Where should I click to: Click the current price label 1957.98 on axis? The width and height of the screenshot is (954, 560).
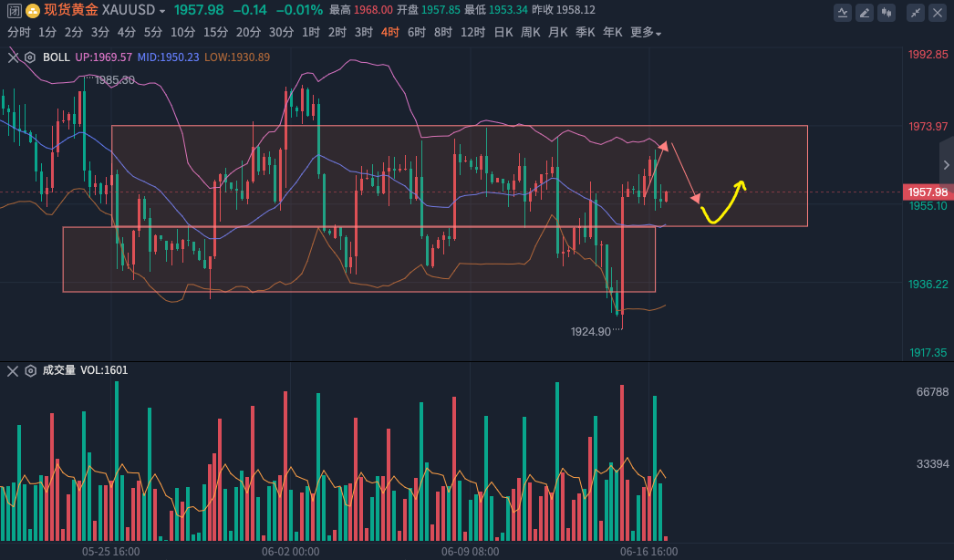[928, 192]
